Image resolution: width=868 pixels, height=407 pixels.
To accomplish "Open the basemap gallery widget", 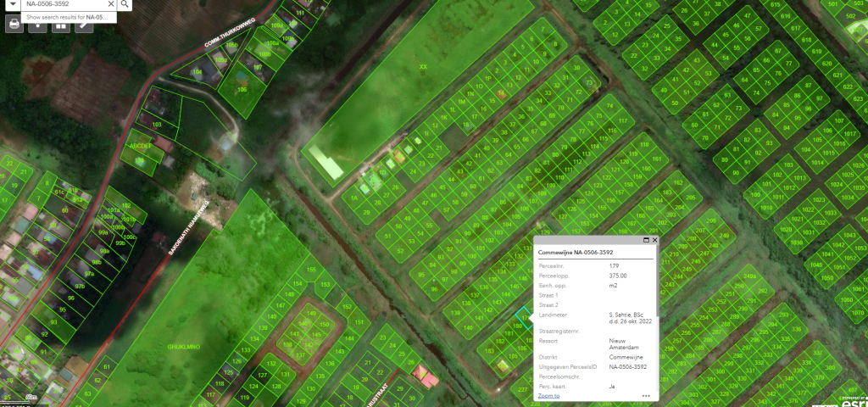I will 60,25.
